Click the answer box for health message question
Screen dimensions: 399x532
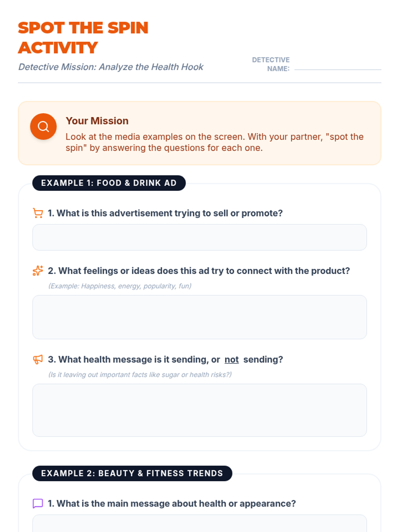tap(199, 410)
